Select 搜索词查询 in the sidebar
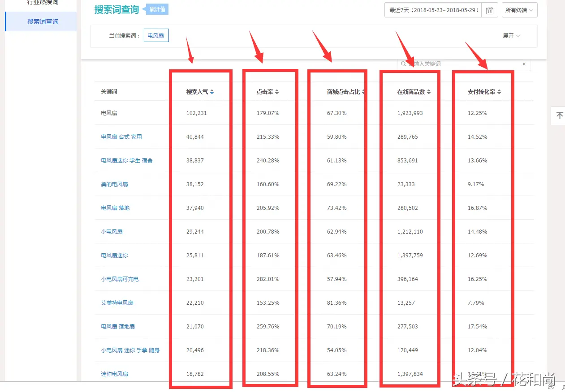565x392 pixels. point(43,21)
